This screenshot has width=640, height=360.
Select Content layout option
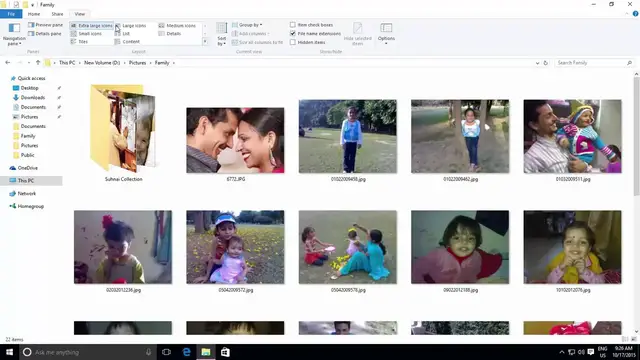click(x=127, y=42)
